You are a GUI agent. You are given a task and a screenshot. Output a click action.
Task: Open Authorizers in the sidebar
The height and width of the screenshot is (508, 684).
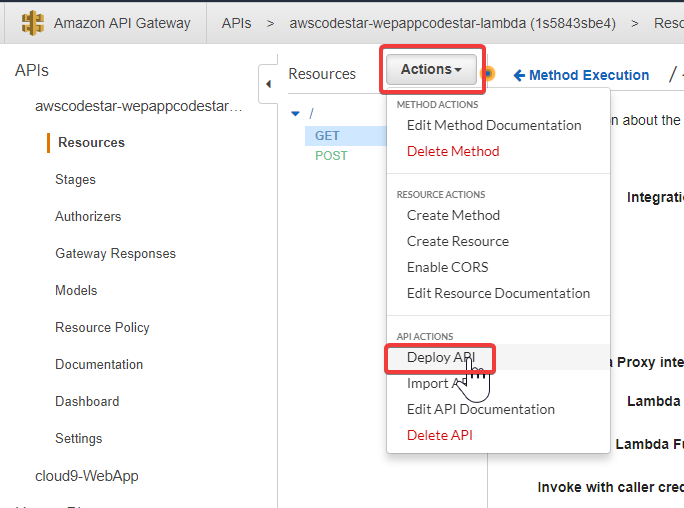[x=88, y=216]
